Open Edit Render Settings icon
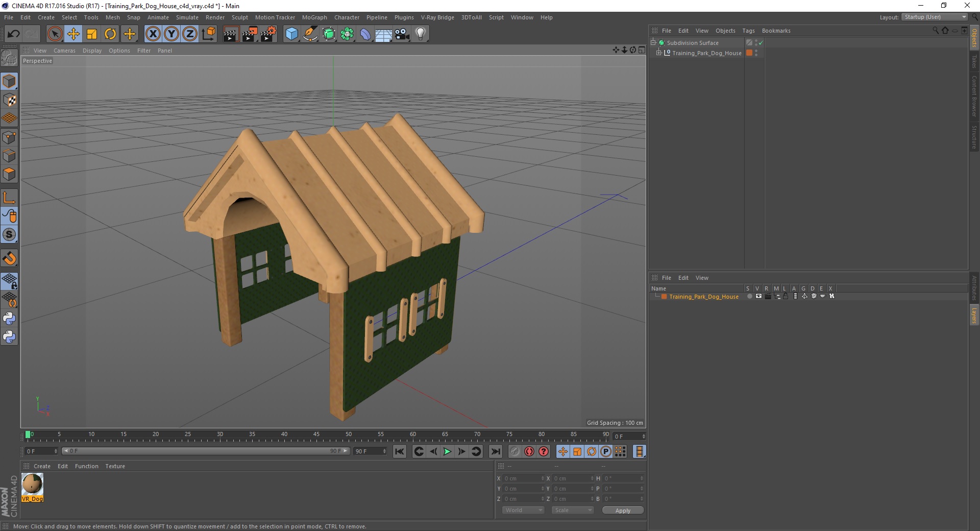Viewport: 980px width, 531px height. 268,34
